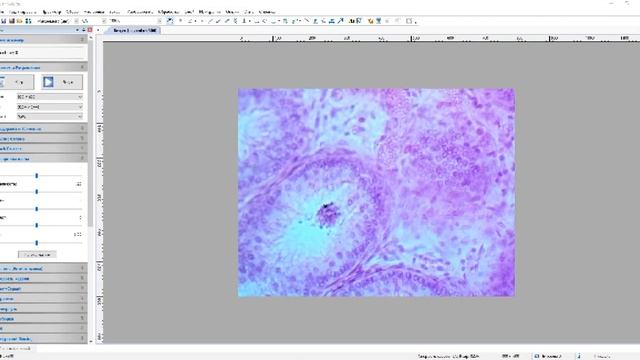640x360 pixels.
Task: Click the Video button with blue play icon
Action: click(x=62, y=82)
